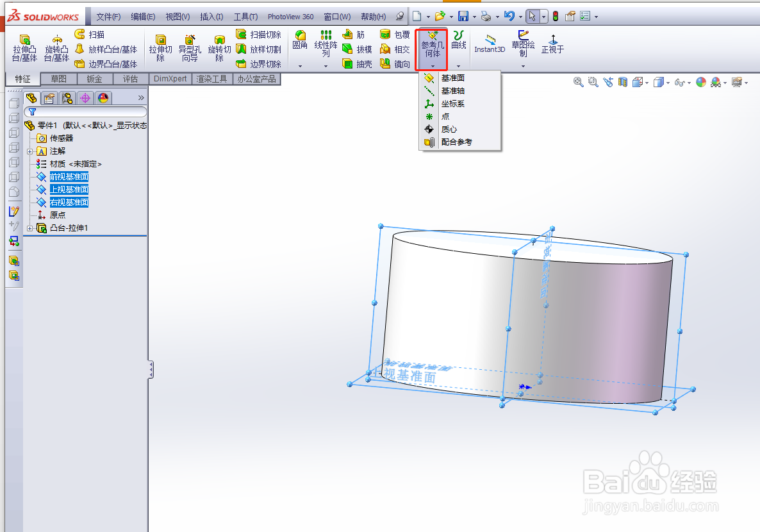Open the File (文件) menu
The image size is (760, 532).
tap(108, 17)
